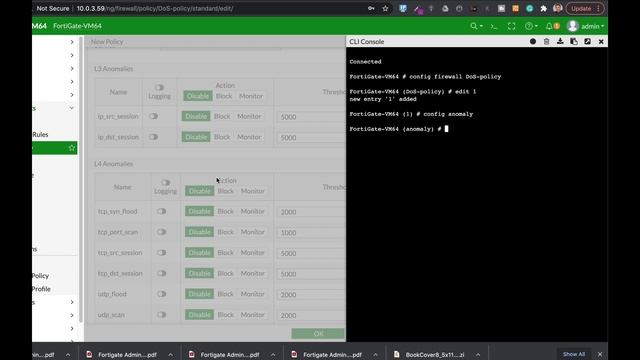The height and width of the screenshot is (360, 640).
Task: Close the browser downloads bar
Action: click(600, 354)
